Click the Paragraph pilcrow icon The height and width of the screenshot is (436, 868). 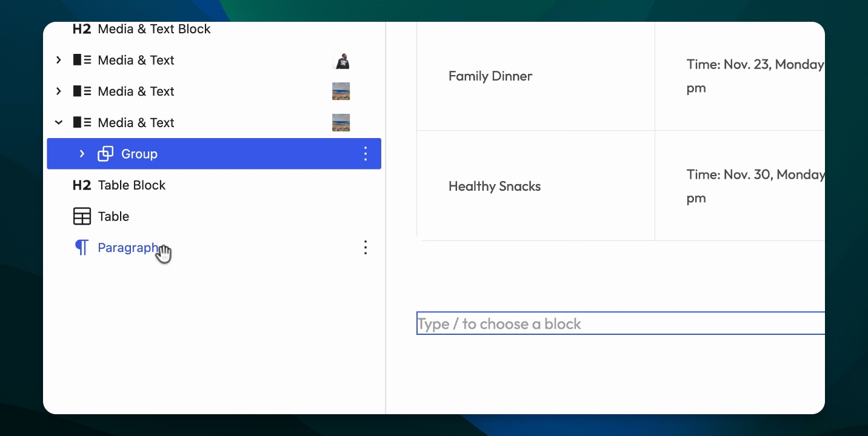(x=82, y=248)
